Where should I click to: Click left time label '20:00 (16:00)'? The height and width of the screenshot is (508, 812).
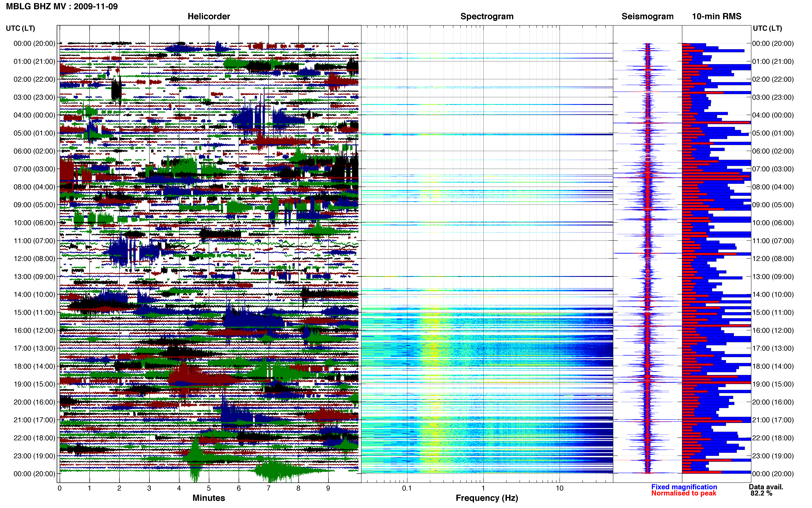click(34, 402)
